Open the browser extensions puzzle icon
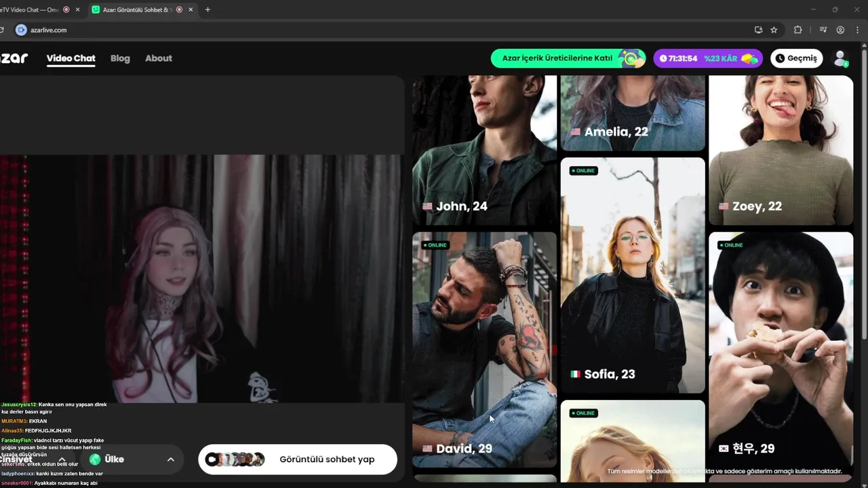The image size is (868, 488). [797, 30]
